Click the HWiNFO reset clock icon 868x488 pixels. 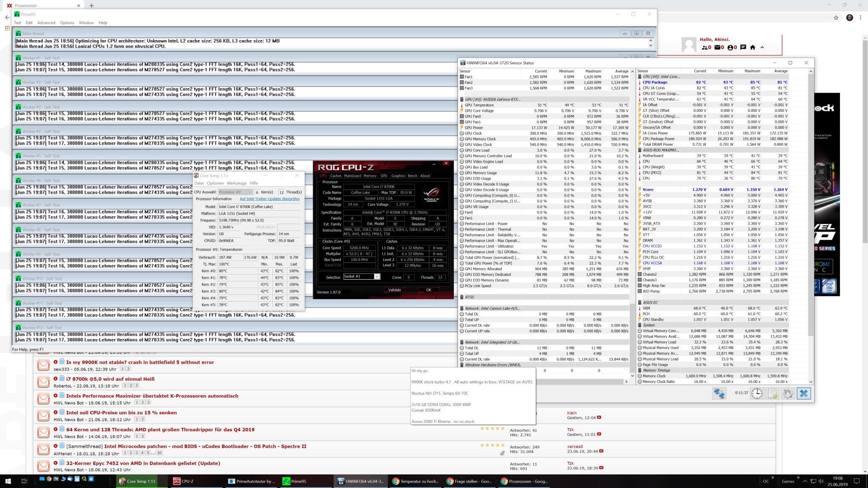point(757,393)
